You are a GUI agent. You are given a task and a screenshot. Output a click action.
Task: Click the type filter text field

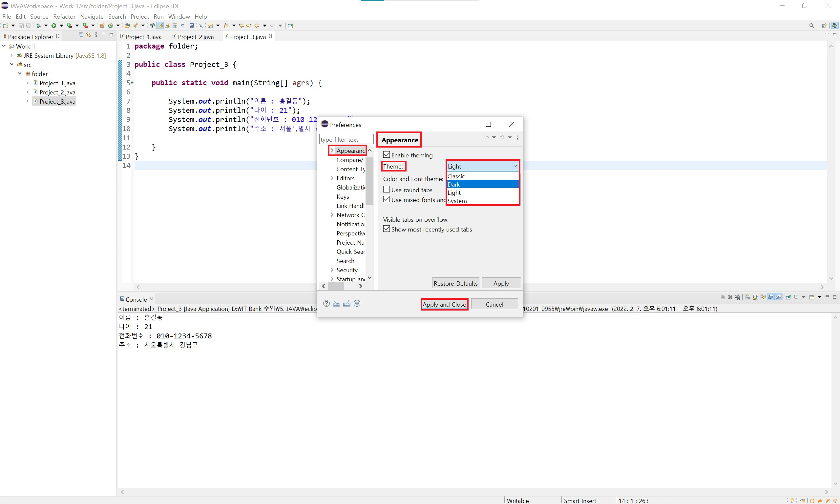pyautogui.click(x=346, y=139)
